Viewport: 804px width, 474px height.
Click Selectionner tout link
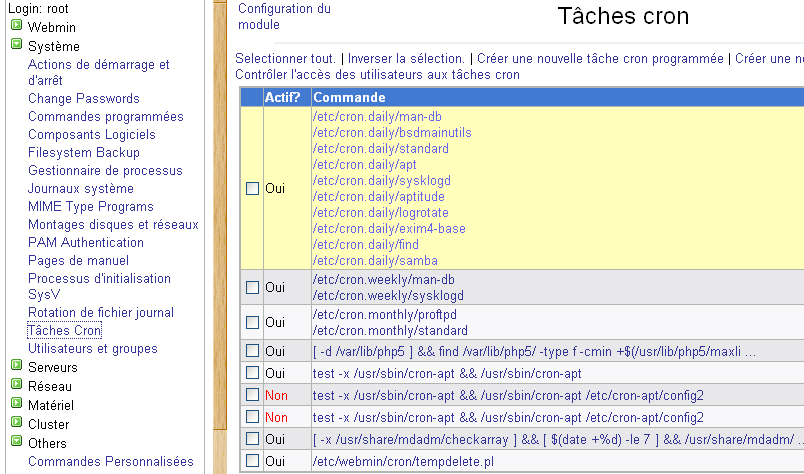point(285,59)
